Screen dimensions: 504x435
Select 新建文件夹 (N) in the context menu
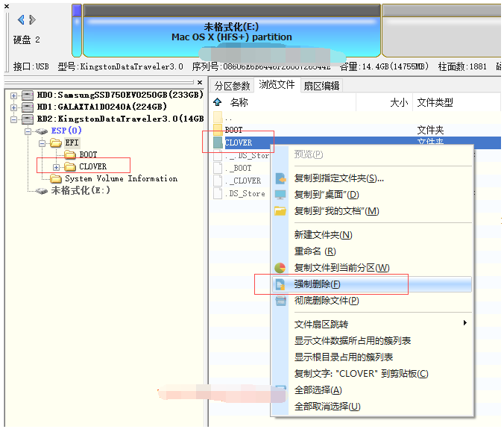click(x=323, y=235)
